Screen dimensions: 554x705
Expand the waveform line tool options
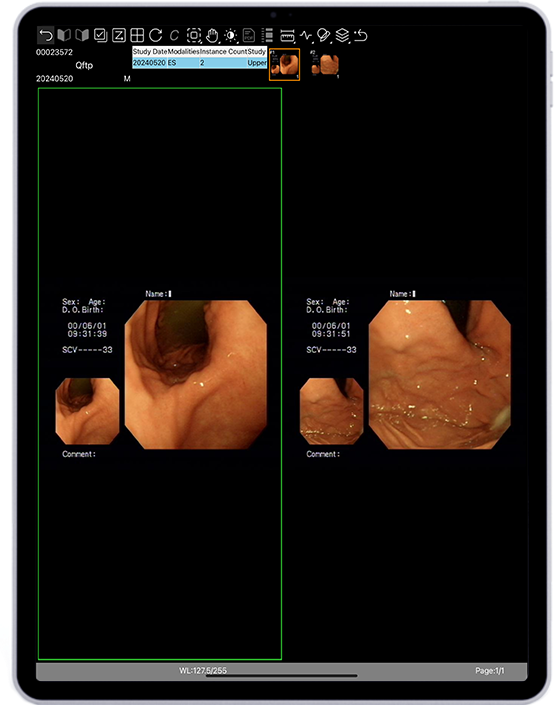click(x=307, y=36)
